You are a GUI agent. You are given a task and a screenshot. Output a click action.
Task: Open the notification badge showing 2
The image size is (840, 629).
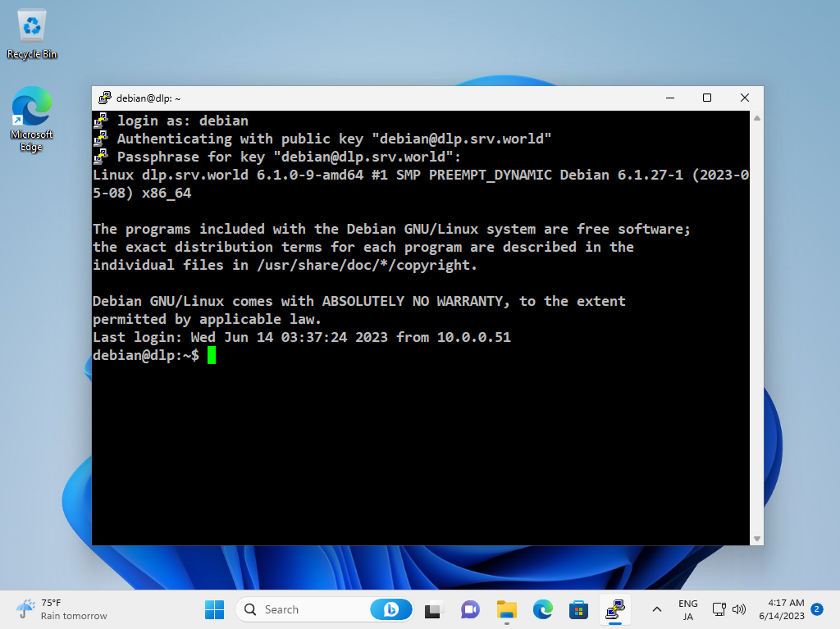point(817,609)
